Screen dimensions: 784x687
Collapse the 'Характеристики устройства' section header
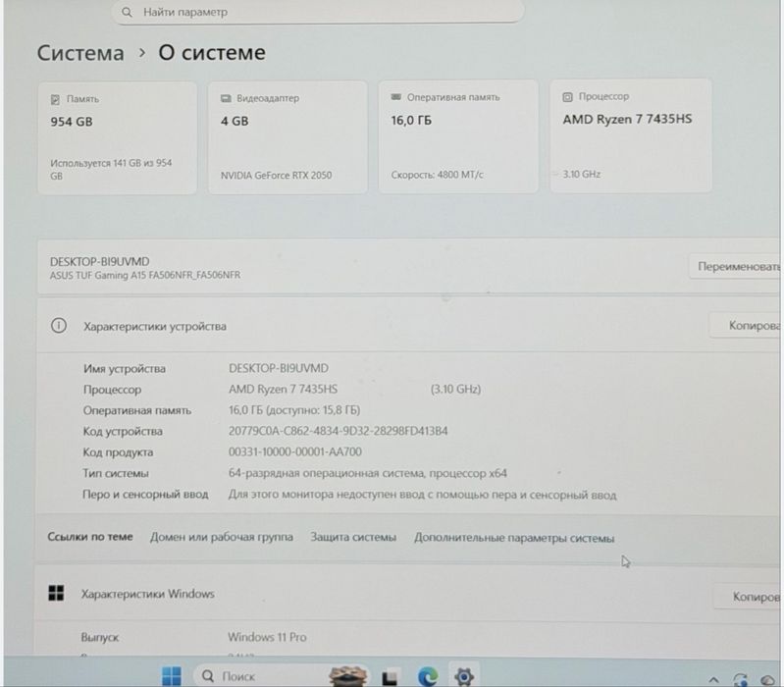[408, 326]
